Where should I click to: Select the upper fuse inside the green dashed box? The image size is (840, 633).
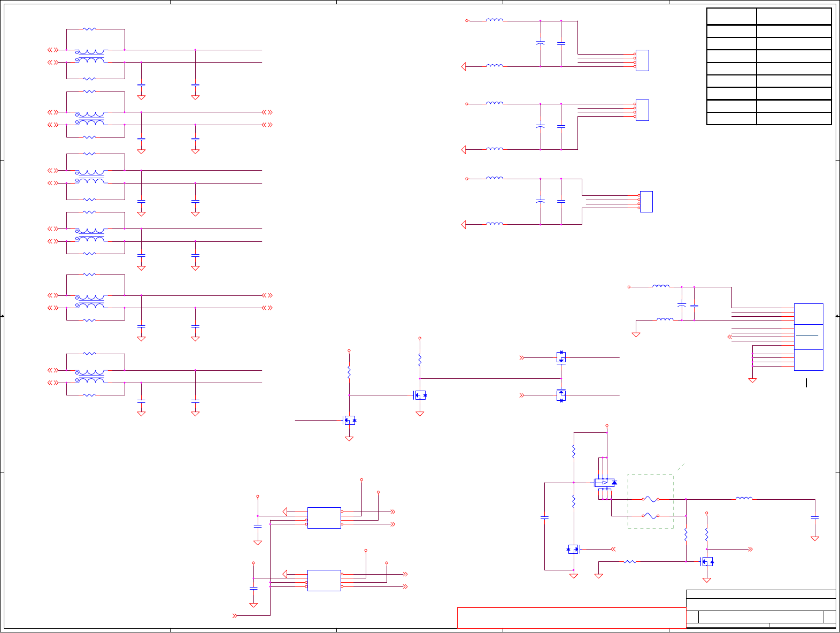click(x=650, y=499)
